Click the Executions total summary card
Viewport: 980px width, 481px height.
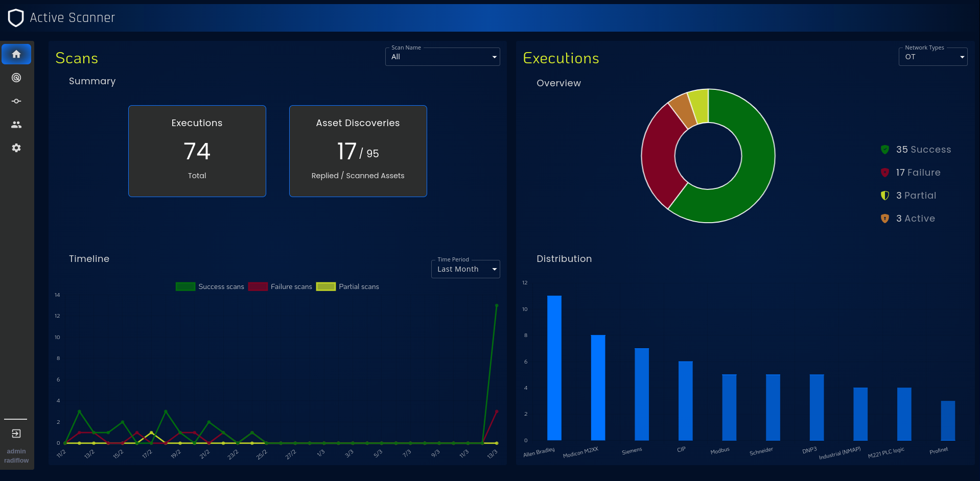point(197,151)
